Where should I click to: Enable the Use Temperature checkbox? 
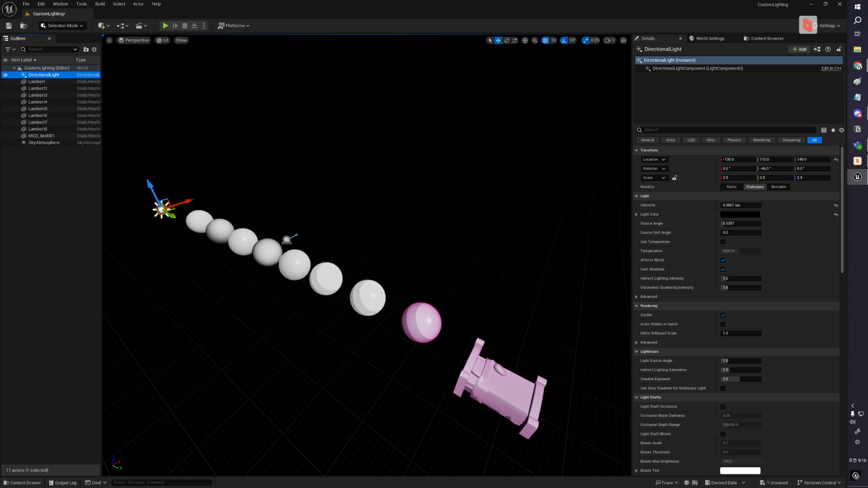722,242
